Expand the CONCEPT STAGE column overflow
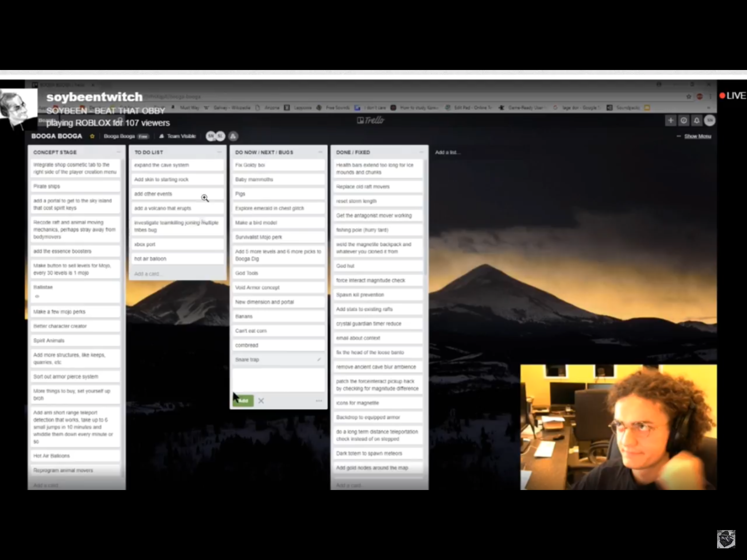 pos(118,152)
